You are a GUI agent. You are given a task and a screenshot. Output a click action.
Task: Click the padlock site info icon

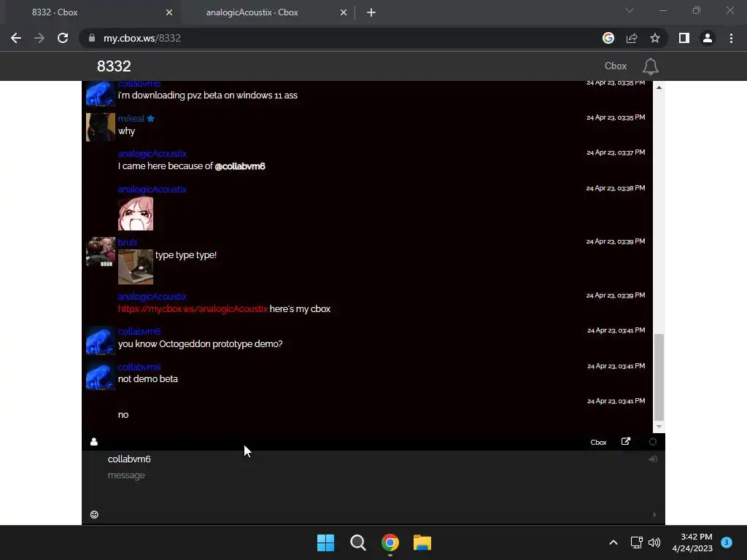91,38
